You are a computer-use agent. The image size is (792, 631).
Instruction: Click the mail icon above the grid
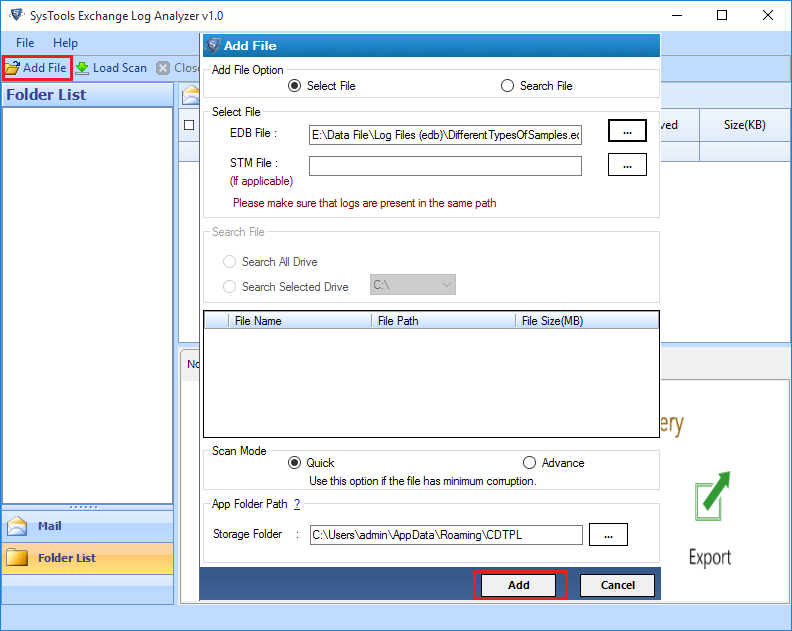tap(190, 94)
